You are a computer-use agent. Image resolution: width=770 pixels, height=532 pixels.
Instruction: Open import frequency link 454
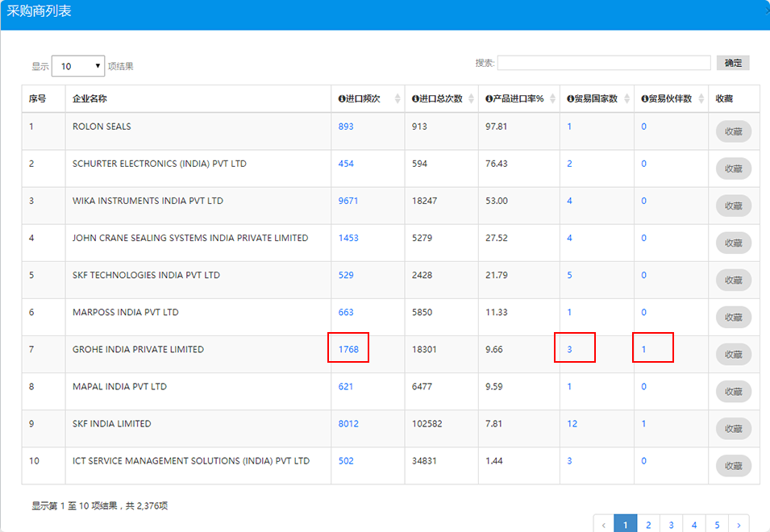click(x=346, y=164)
